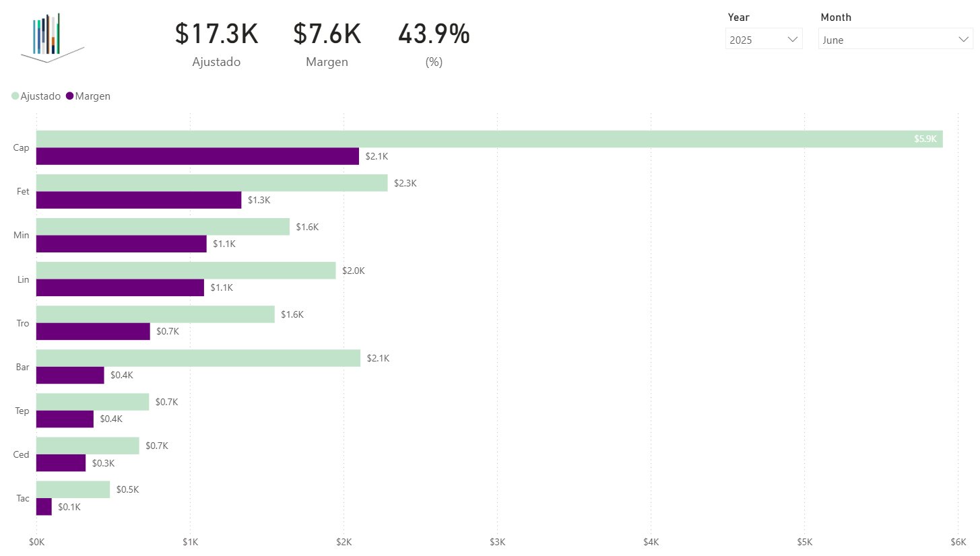The height and width of the screenshot is (556, 980).
Task: Click the Tro category axis label
Action: coord(23,323)
